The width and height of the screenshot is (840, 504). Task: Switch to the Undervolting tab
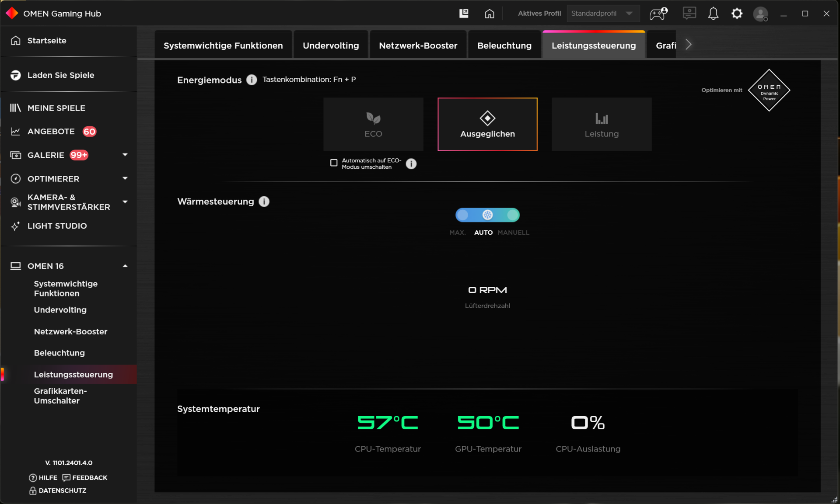pos(330,45)
